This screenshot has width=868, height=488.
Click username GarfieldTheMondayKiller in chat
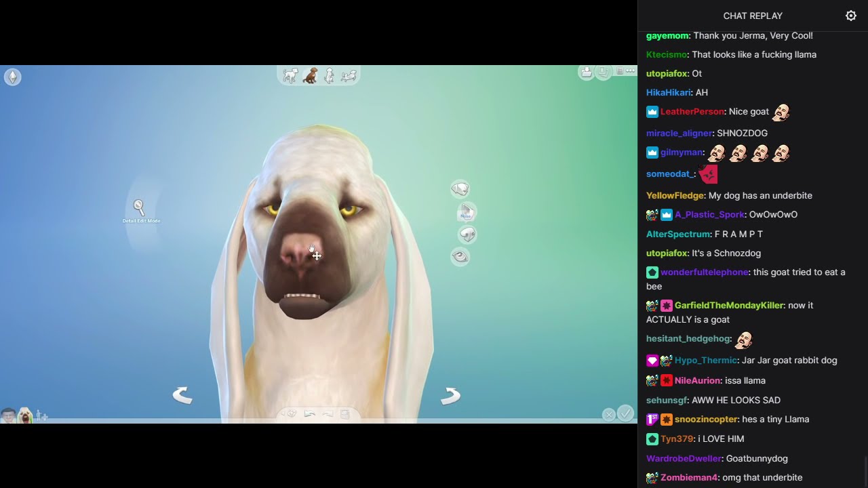pyautogui.click(x=729, y=305)
